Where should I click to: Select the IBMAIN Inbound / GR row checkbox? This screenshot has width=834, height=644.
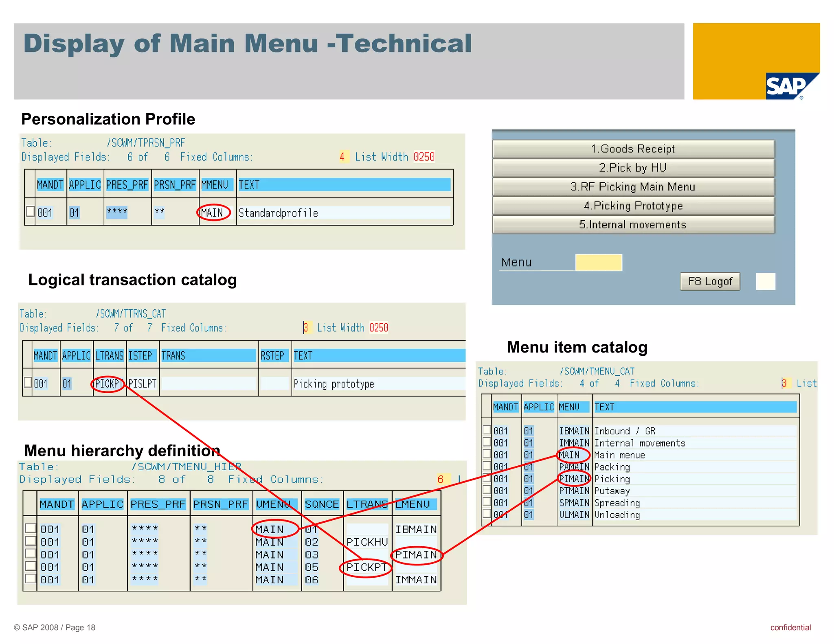487,430
